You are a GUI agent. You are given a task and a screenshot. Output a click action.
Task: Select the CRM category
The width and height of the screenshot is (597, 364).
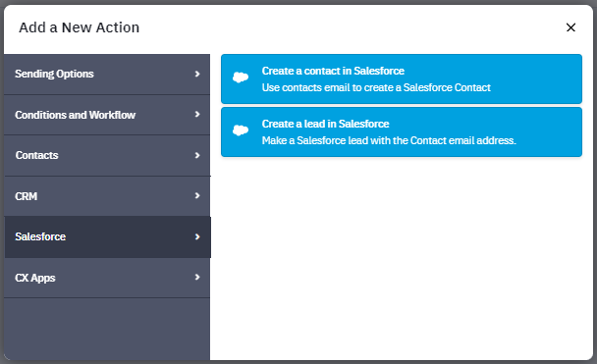pos(107,196)
